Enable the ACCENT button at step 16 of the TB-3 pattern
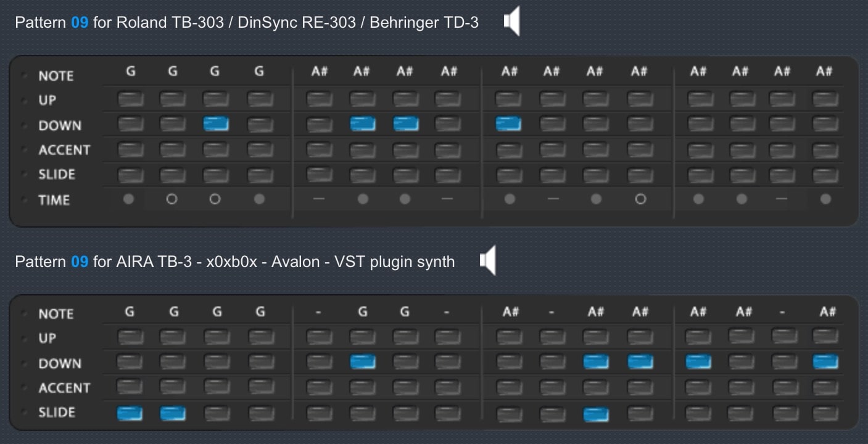Image resolution: width=868 pixels, height=444 pixels. point(825,388)
